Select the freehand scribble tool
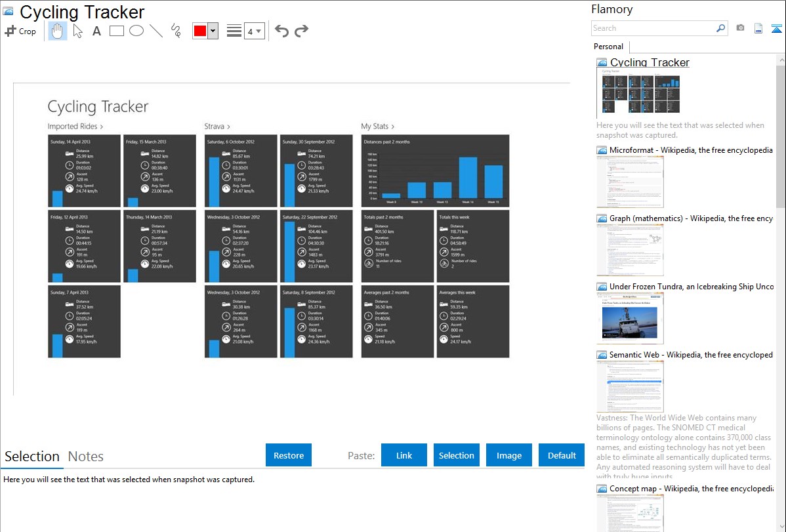The image size is (786, 532). tap(176, 31)
